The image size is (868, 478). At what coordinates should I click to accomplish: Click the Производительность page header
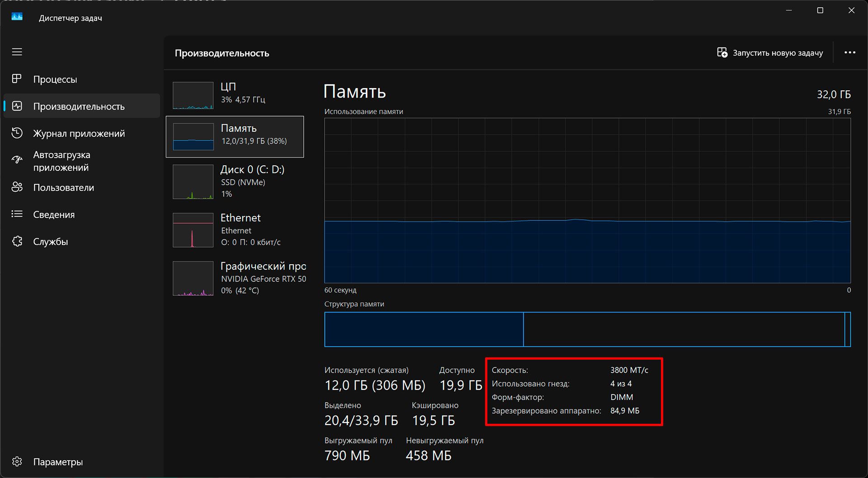[x=222, y=53]
